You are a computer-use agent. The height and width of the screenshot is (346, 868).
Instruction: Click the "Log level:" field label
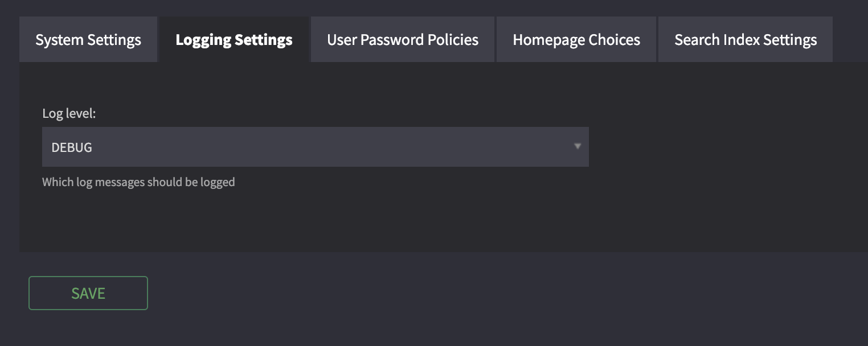pos(69,113)
